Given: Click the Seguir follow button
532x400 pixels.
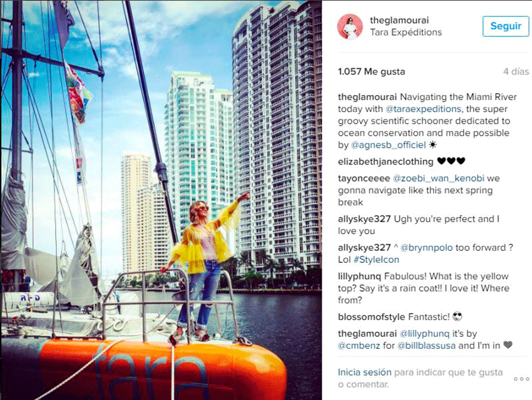Looking at the screenshot, I should tap(506, 26).
